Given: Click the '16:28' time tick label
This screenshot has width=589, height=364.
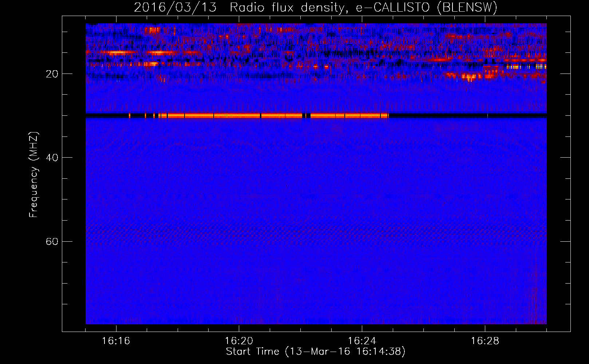Looking at the screenshot, I should [485, 341].
